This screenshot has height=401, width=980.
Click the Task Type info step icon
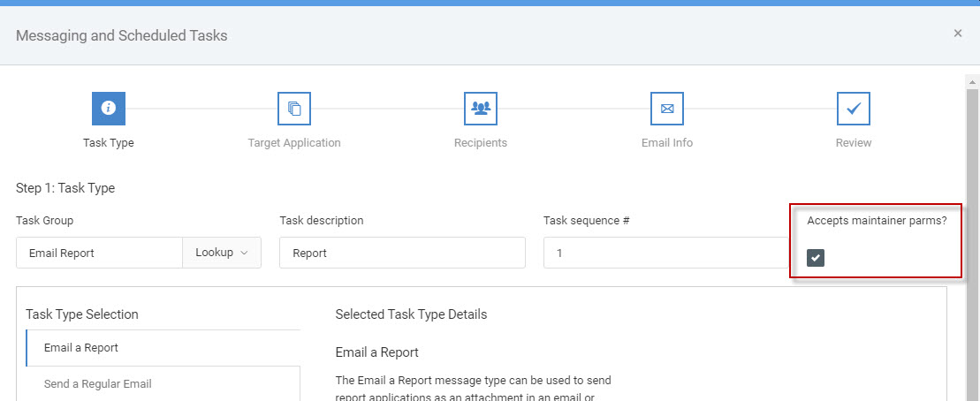pyautogui.click(x=109, y=109)
